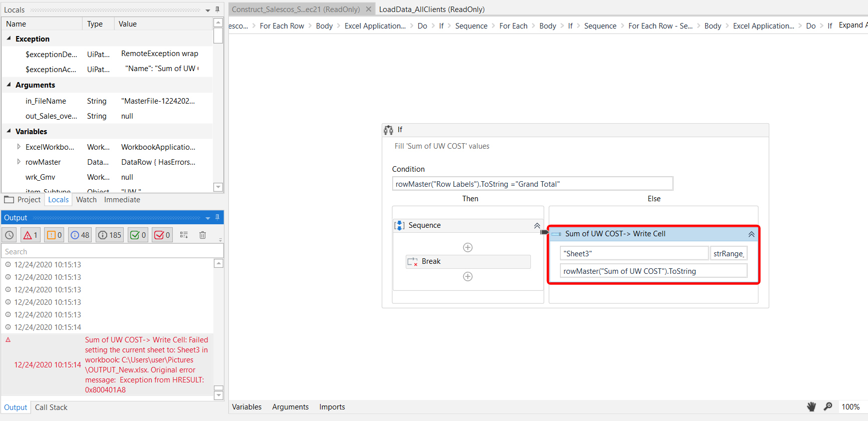Click the Imports button at bottom
The height and width of the screenshot is (421, 868).
(x=332, y=407)
